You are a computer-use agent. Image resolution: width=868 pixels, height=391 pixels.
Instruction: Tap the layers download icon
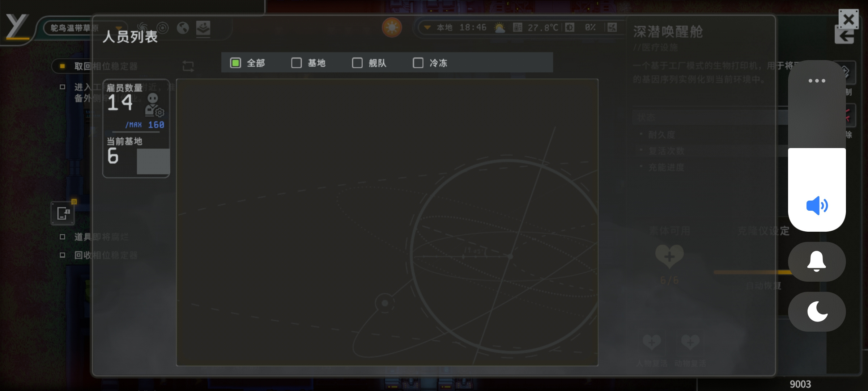point(203,28)
